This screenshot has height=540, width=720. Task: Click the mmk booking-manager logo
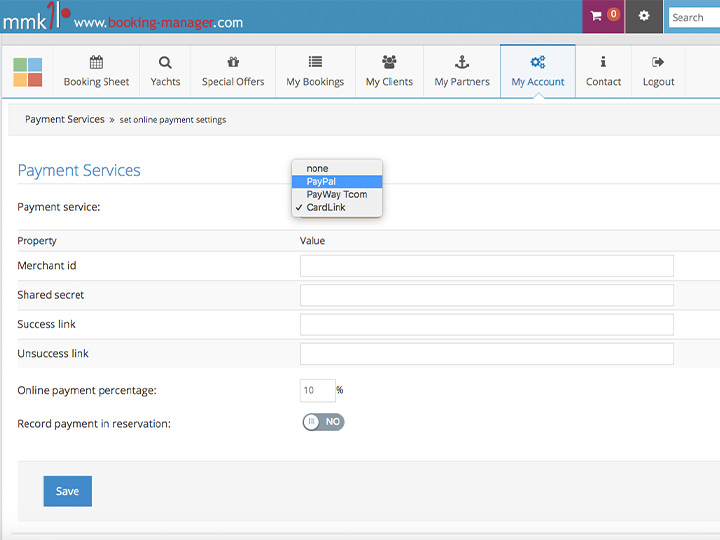coord(123,17)
